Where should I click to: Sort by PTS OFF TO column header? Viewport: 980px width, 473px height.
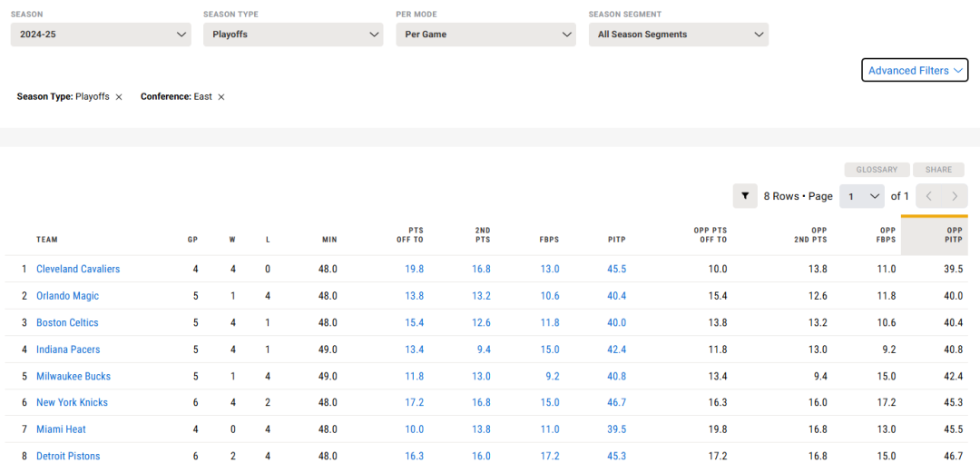click(x=410, y=234)
